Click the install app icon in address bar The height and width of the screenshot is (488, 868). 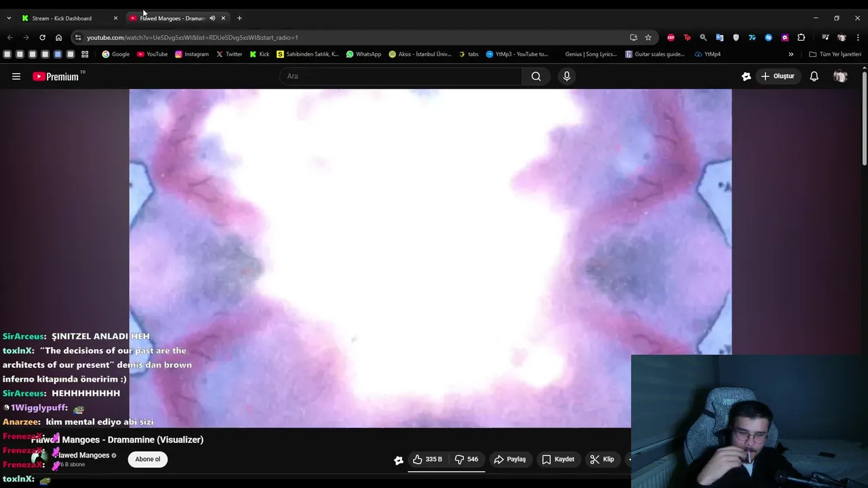click(633, 37)
